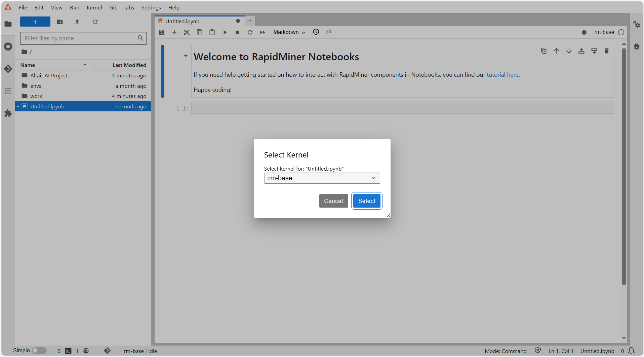The image size is (644, 357).
Task: Insert a cell below with toolbar plus
Action: coord(174,32)
